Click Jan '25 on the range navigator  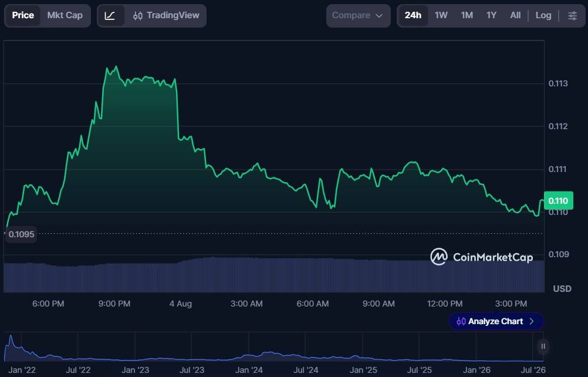coord(363,371)
